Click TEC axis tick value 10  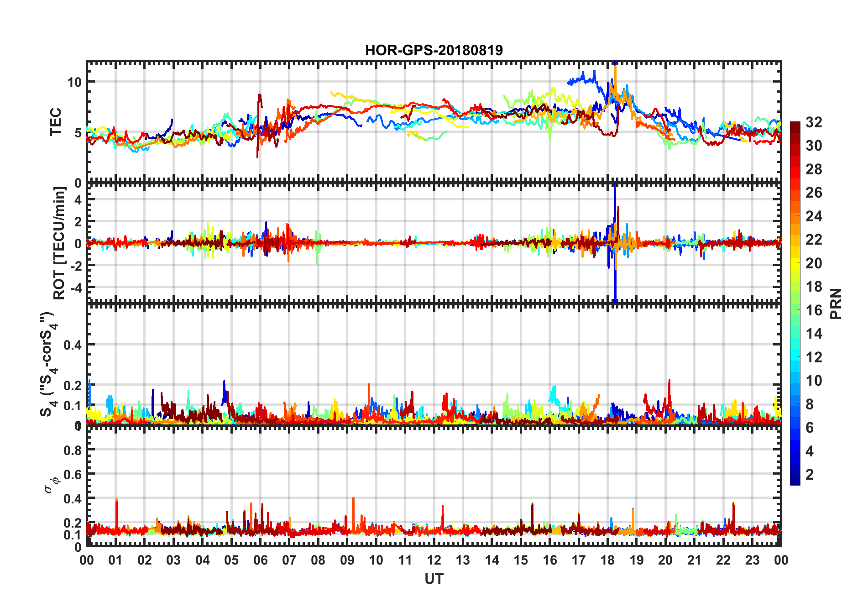[x=74, y=82]
